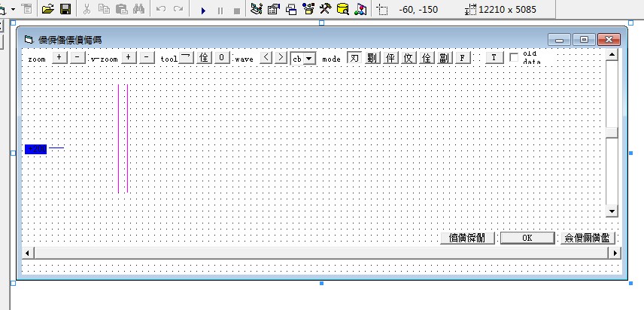644x310 pixels.
Task: Click the next wave > button
Action: pyautogui.click(x=281, y=57)
